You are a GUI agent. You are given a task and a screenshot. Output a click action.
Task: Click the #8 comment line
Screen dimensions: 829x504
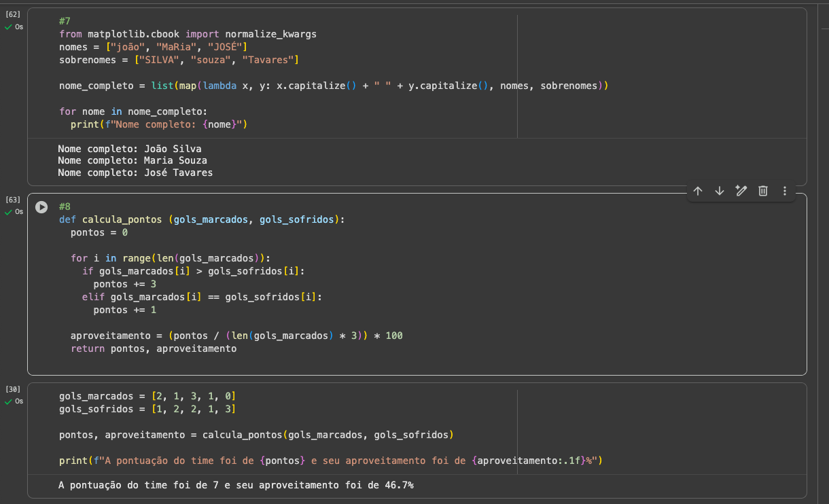pos(65,206)
